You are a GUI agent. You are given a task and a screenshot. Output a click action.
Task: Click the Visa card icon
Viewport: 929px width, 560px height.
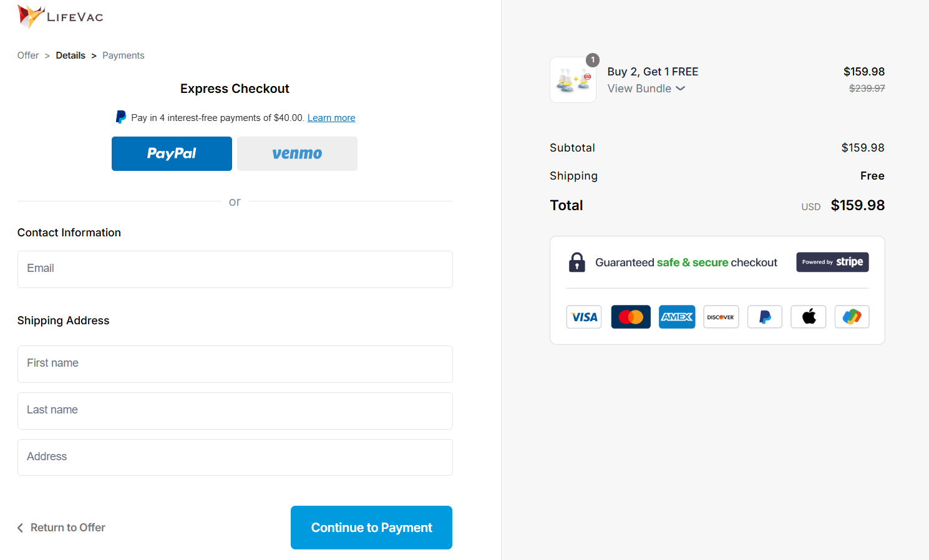tap(584, 317)
